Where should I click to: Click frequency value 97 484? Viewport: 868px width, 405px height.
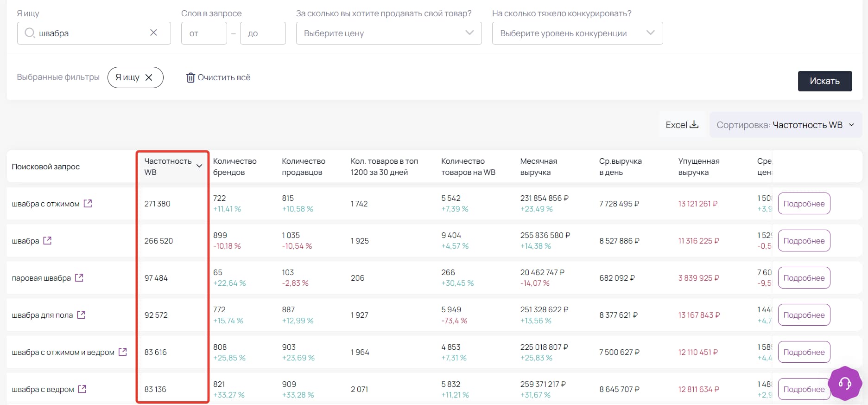point(156,278)
